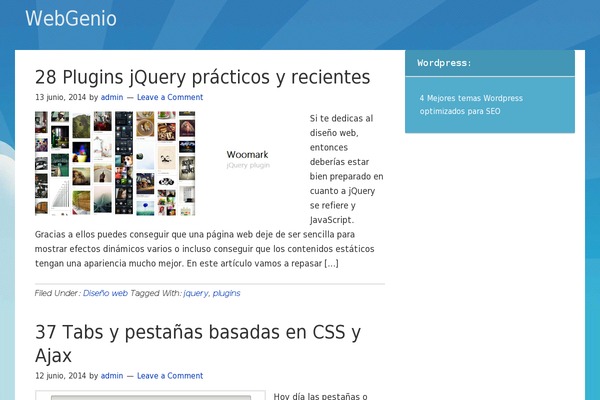Leave a Comment on the 28 Plugins post
The image size is (600, 400).
(x=170, y=98)
